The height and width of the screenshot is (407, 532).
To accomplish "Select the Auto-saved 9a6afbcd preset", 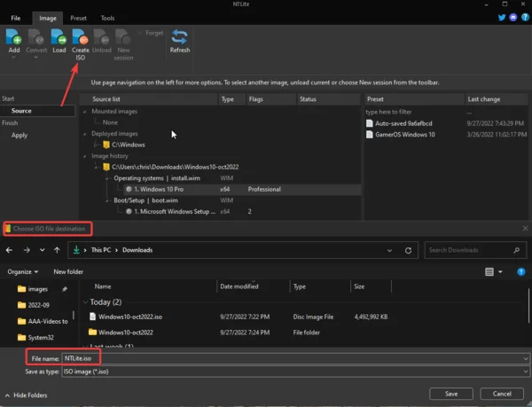I will (x=399, y=123).
